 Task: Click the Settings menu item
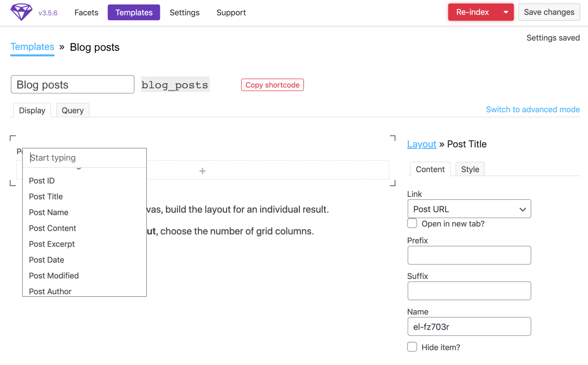pos(184,12)
